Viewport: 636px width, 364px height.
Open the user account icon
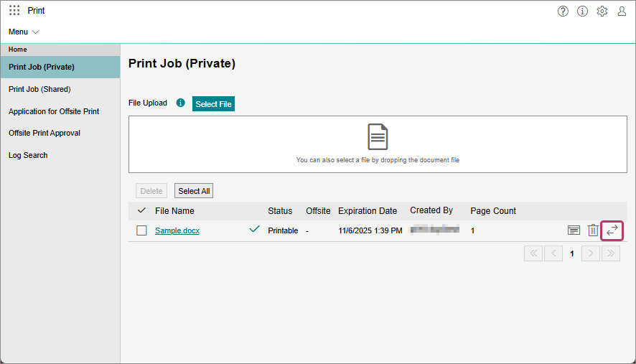622,11
